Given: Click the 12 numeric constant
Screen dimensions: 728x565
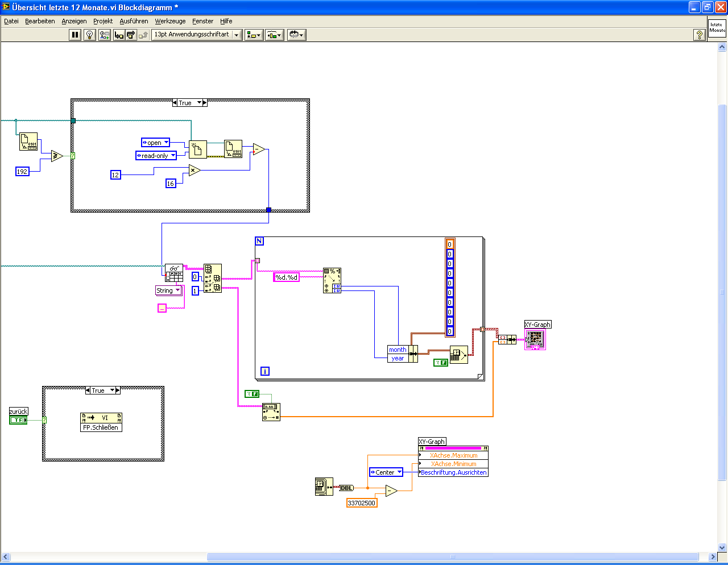Looking at the screenshot, I should (x=115, y=175).
